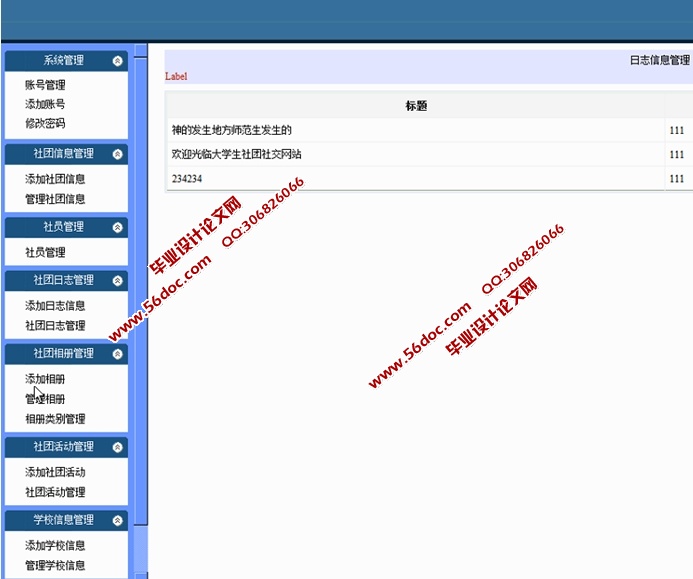Collapse the 系统管理 section arrow
Viewport: 693px width, 579px height.
pos(117,61)
